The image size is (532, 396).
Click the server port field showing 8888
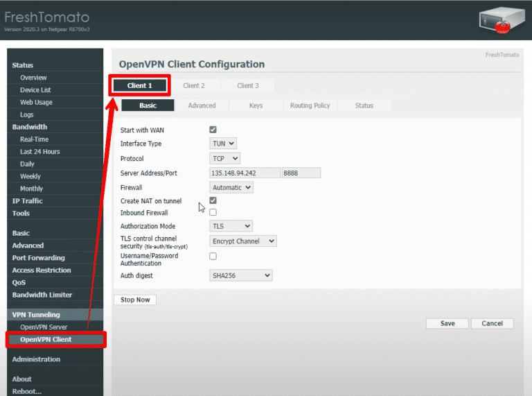(301, 173)
